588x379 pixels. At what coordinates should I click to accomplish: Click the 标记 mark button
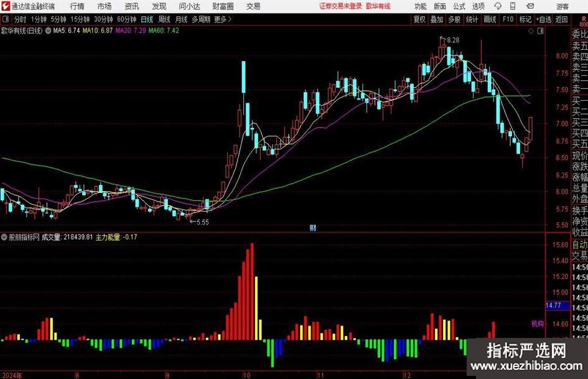525,19
